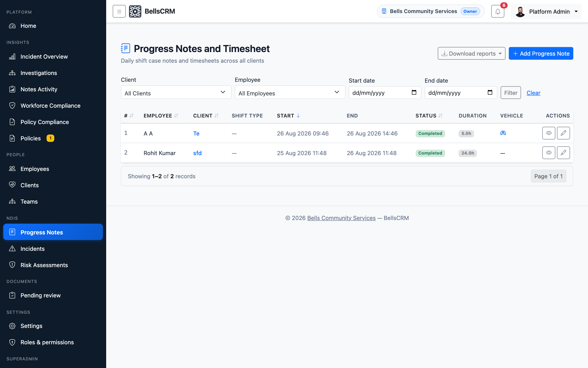Open client sfd link
The image size is (588, 368).
coord(197,153)
